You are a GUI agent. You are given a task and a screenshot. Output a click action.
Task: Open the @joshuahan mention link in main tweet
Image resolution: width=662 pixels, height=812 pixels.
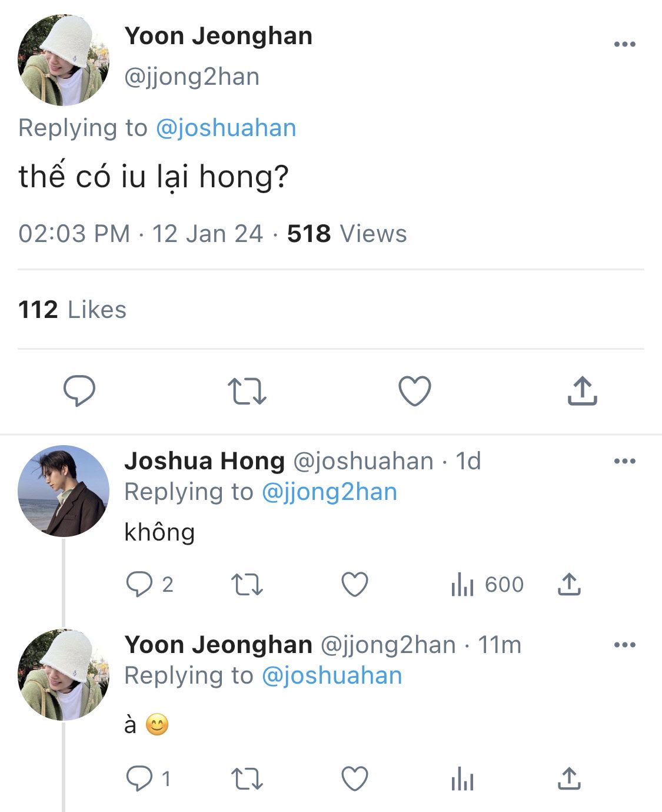point(226,128)
